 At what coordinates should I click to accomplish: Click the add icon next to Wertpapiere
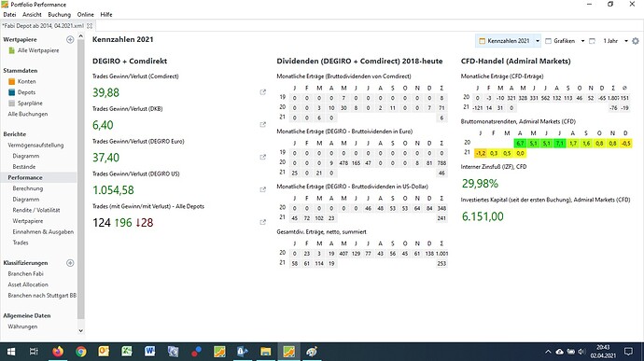coord(70,39)
